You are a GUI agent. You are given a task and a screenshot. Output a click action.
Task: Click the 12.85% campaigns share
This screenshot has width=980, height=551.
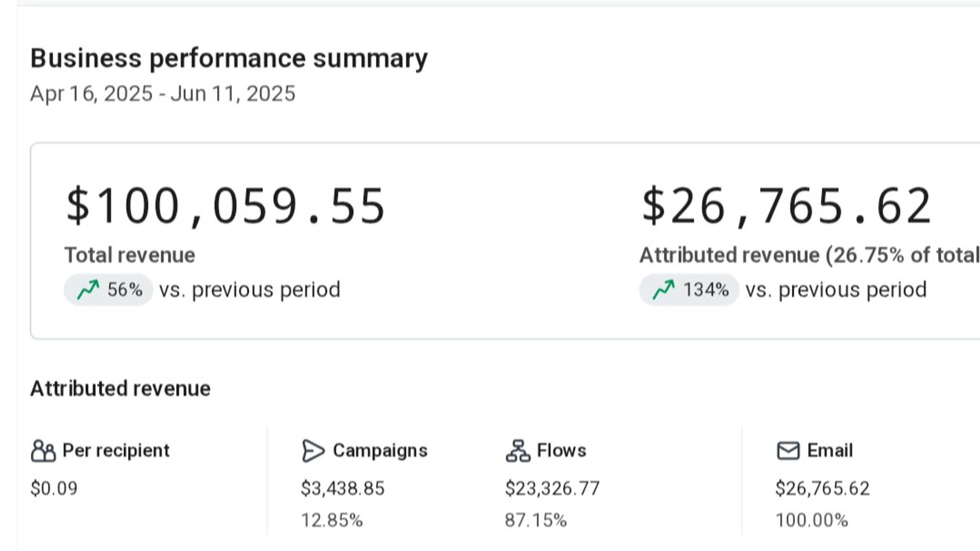(x=332, y=520)
